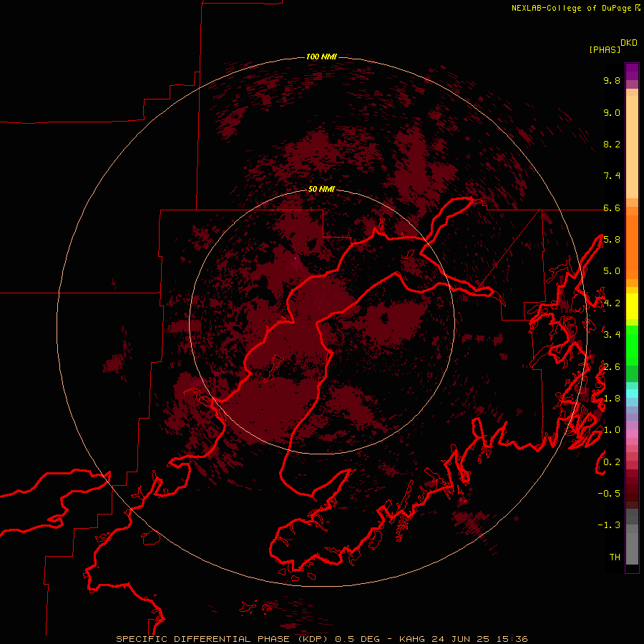The width and height of the screenshot is (644, 644).
Task: Click the 50 NMI range ring label
Action: coord(321,190)
